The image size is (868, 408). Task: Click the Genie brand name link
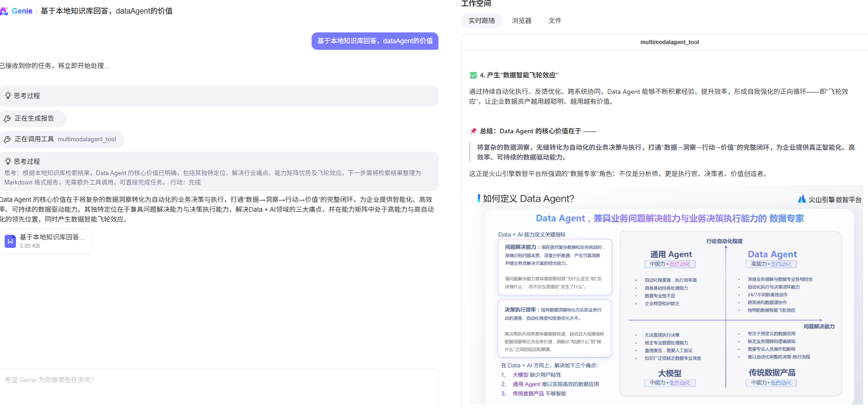[x=22, y=11]
